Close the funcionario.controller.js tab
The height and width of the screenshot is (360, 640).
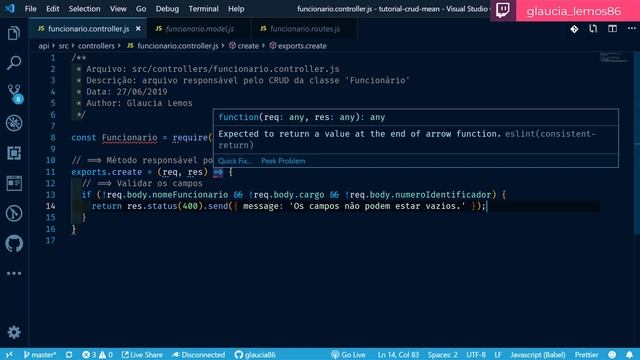(x=138, y=29)
